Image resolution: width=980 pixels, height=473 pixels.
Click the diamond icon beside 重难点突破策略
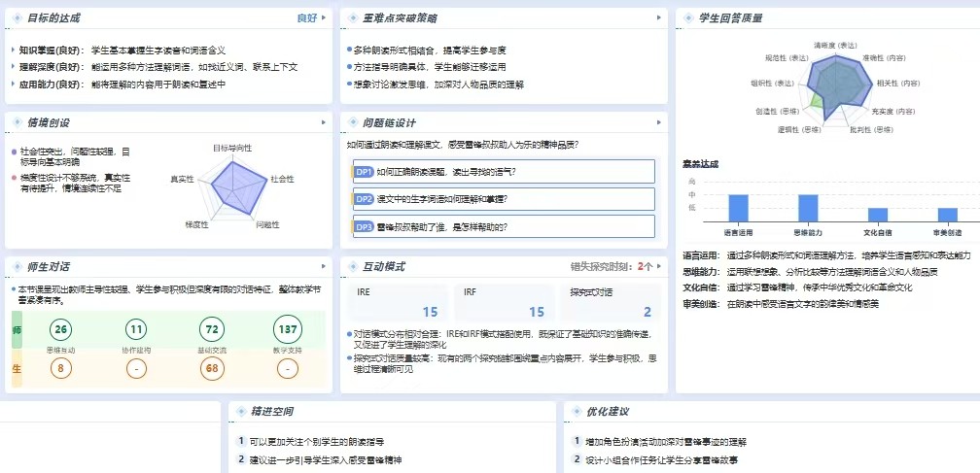(x=353, y=18)
